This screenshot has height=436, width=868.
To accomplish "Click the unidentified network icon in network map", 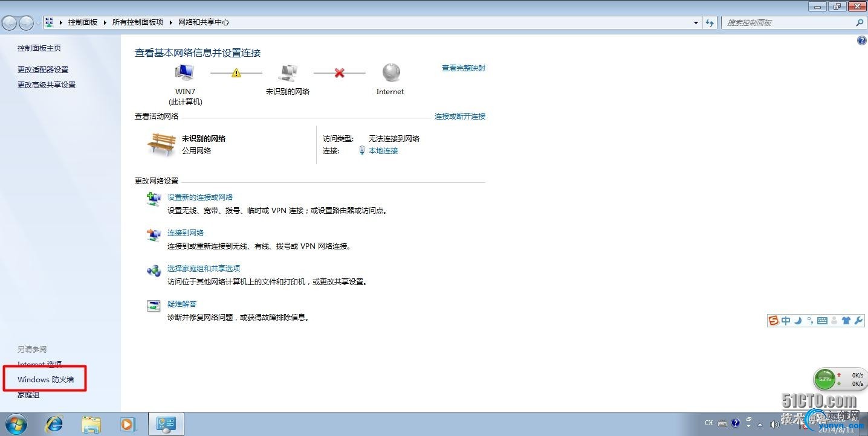I will pos(288,73).
